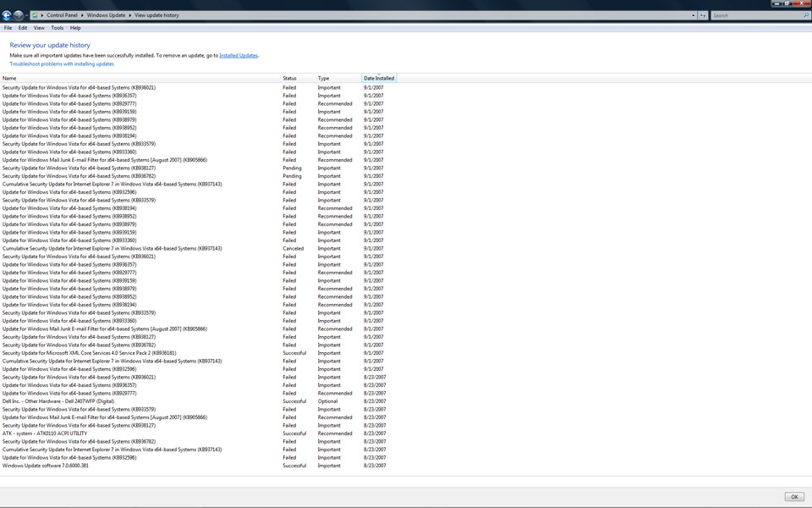Click the Pending status of KB938127
The image size is (812, 508).
point(292,168)
